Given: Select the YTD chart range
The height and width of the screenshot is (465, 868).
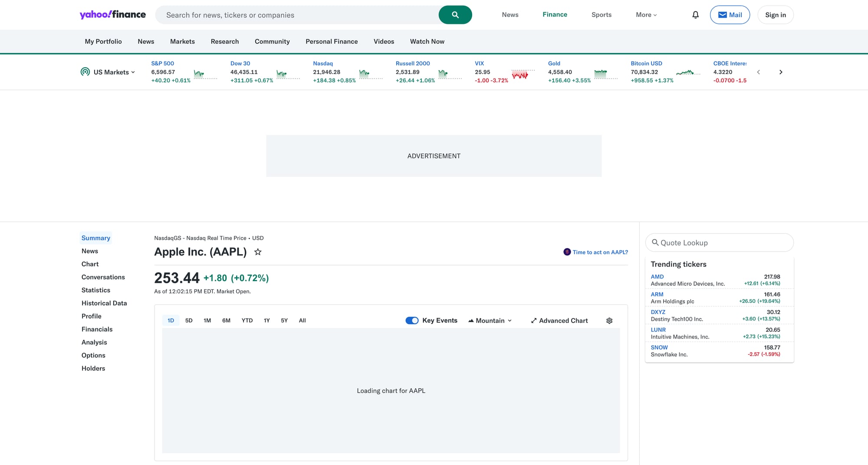Looking at the screenshot, I should pos(247,321).
